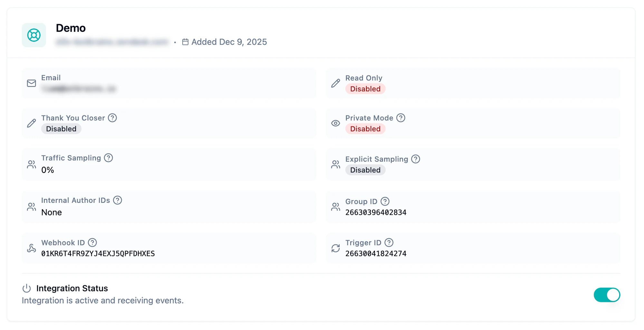
Task: Open the Group ID help question icon
Action: point(385,202)
